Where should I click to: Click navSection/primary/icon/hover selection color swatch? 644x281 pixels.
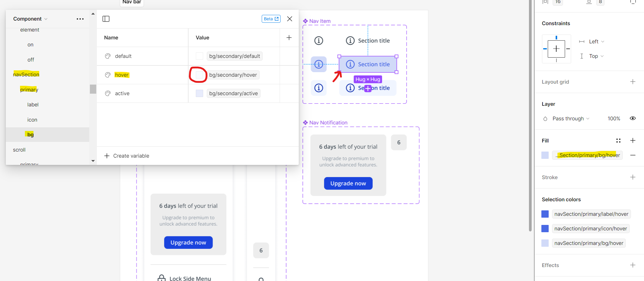pyautogui.click(x=545, y=229)
